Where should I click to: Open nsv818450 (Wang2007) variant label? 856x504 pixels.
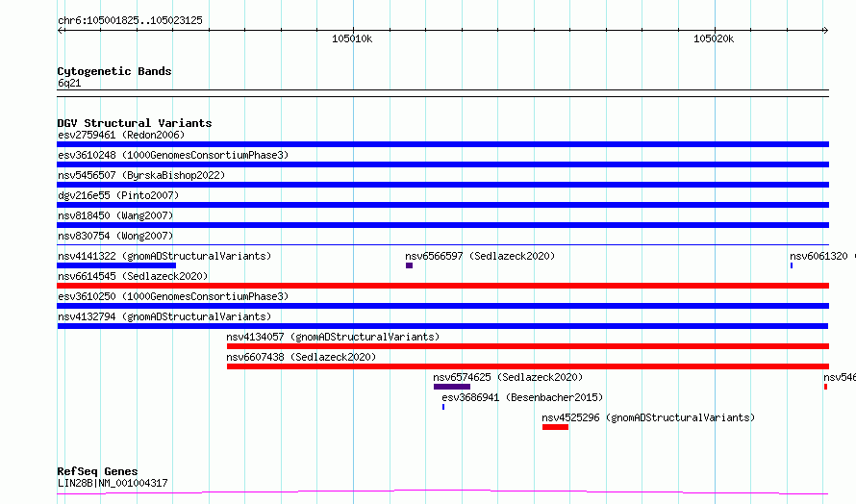(x=115, y=215)
